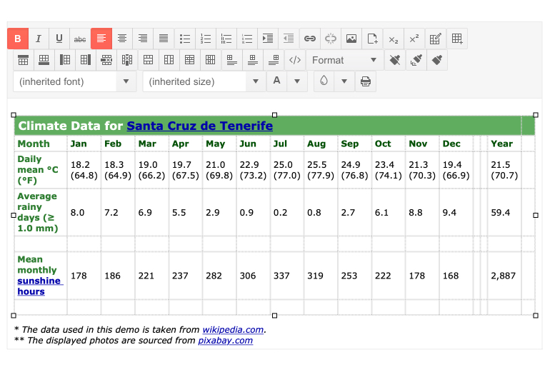Increase indent of selection
Viewport: 550px width, 392px height.
(268, 39)
